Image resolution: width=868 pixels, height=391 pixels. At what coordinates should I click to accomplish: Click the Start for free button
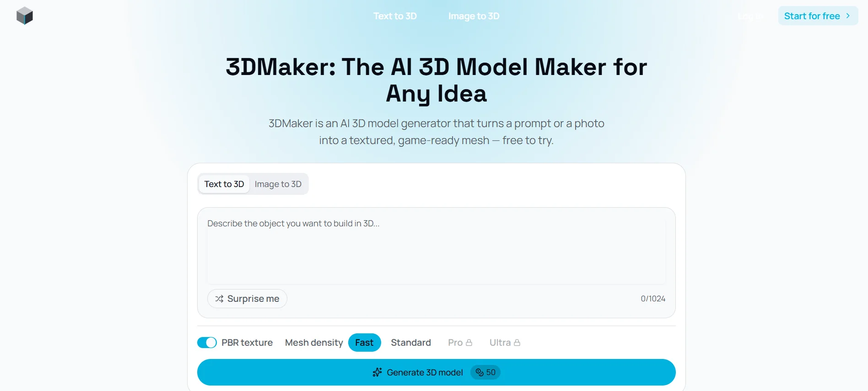tap(818, 16)
